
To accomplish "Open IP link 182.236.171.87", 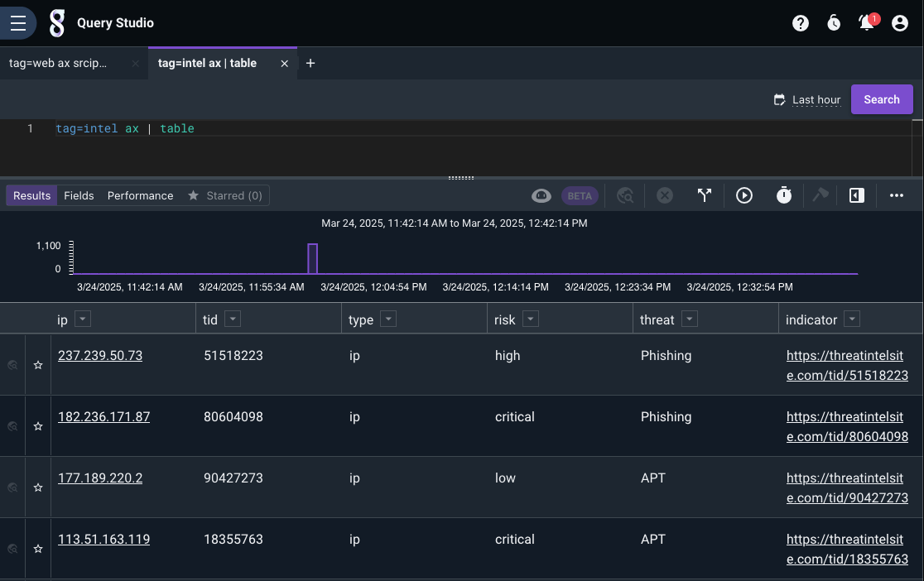I will tap(103, 417).
